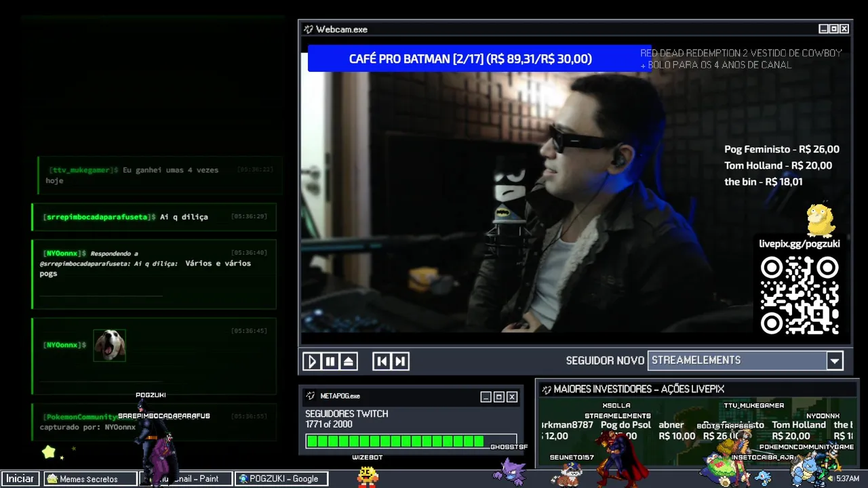Click the GHOSTSF name label
This screenshot has width=868, height=488.
coord(509,447)
